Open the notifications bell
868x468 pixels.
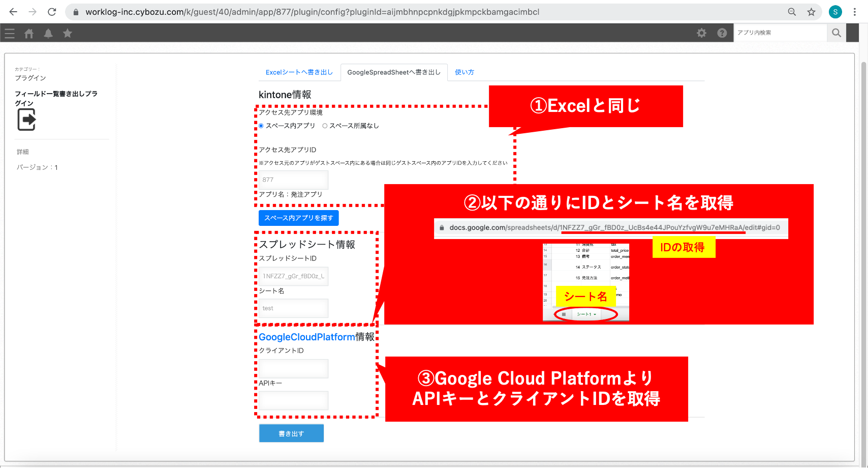pos(48,34)
